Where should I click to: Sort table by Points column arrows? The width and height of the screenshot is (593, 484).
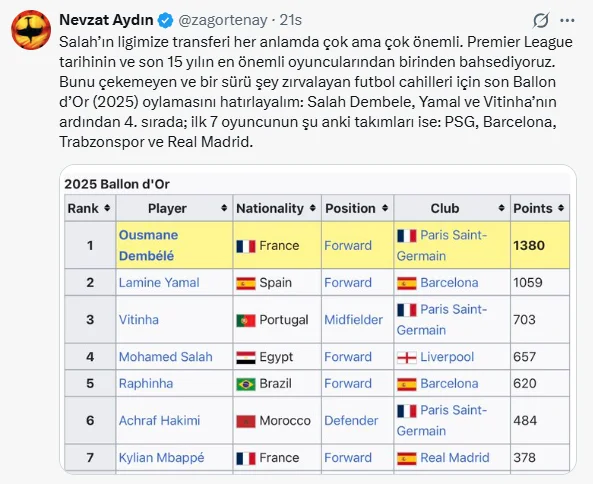tap(561, 208)
